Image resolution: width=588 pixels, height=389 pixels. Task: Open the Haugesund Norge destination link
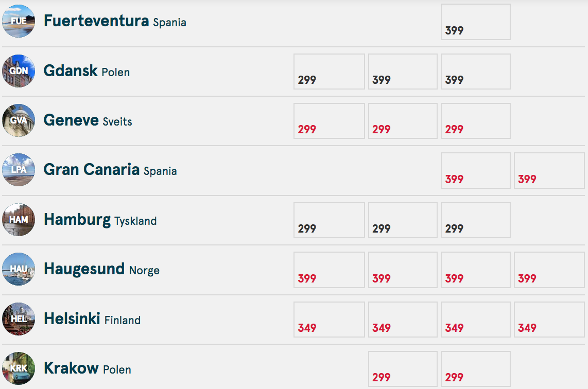tap(101, 269)
